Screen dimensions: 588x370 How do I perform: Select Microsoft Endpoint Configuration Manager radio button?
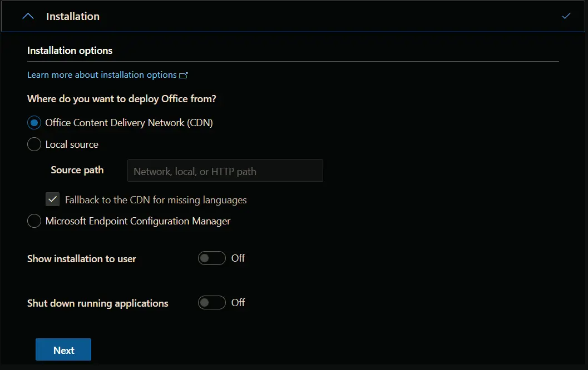34,221
